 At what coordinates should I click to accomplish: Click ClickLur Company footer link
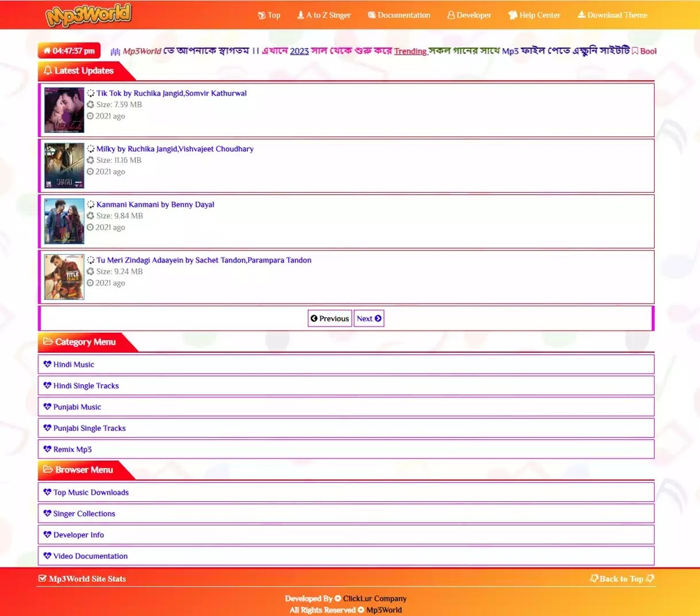pyautogui.click(x=375, y=599)
